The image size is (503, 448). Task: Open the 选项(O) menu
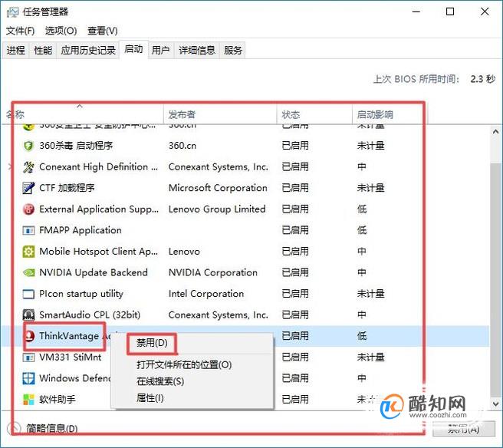pos(61,31)
